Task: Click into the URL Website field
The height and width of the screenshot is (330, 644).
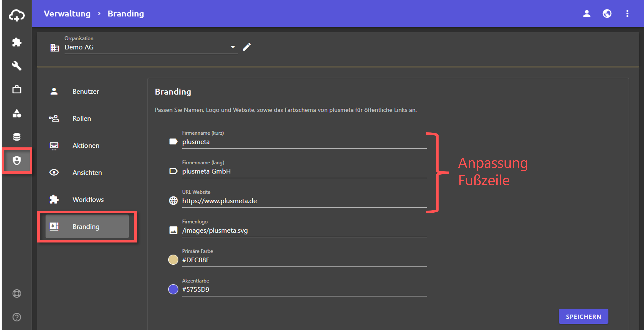Action: 304,201
